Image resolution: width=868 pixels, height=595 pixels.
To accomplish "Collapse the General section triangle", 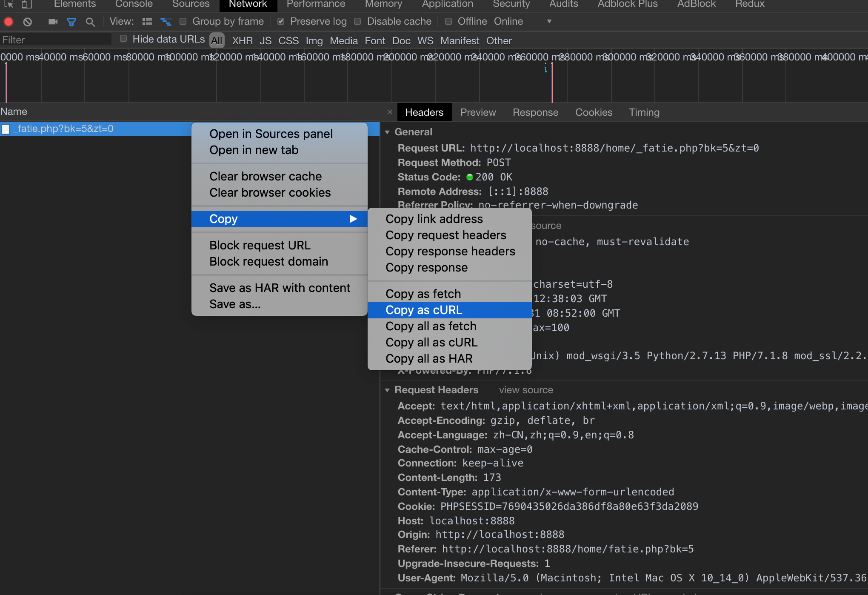I will click(x=387, y=132).
